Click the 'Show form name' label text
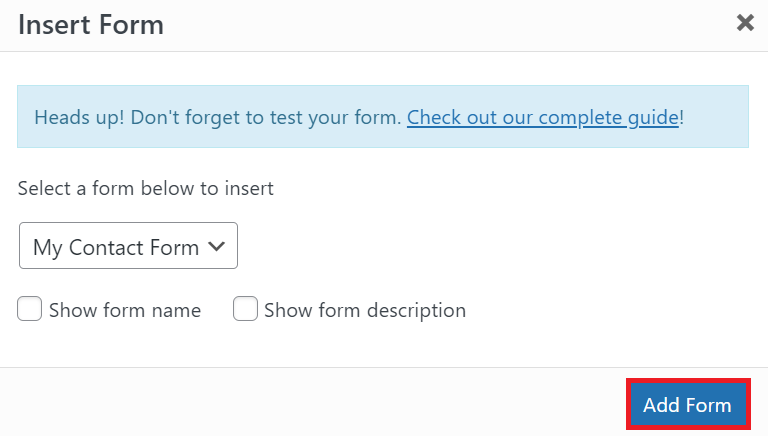 125,311
